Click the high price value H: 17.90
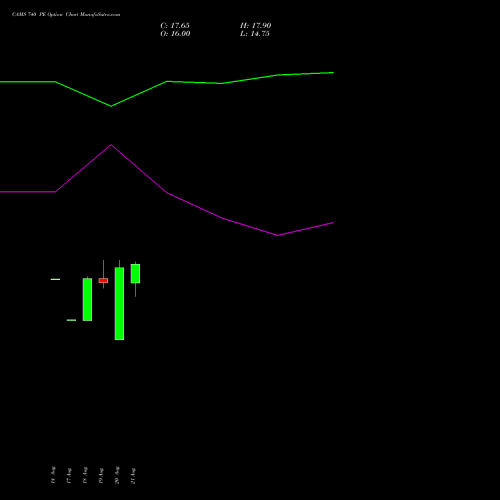Image resolution: width=500 pixels, height=500 pixels. (256, 25)
